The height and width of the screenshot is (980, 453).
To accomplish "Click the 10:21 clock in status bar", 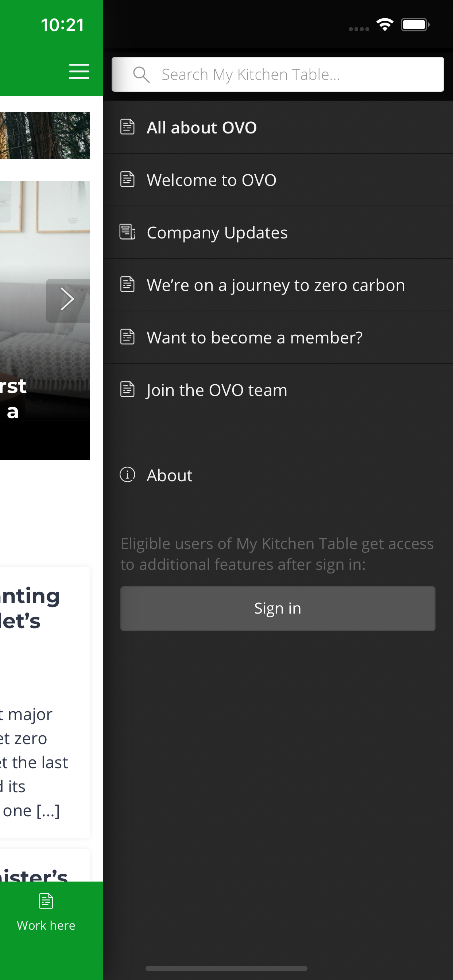I will pos(62,25).
